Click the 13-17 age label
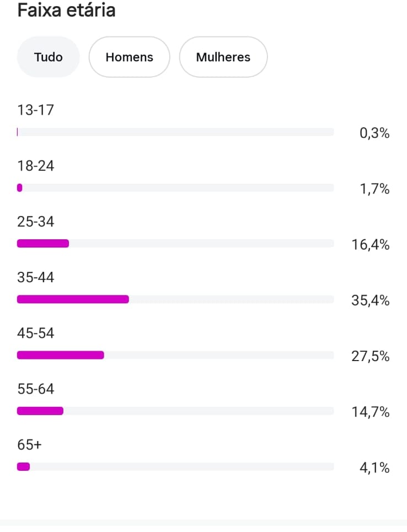 pos(36,110)
